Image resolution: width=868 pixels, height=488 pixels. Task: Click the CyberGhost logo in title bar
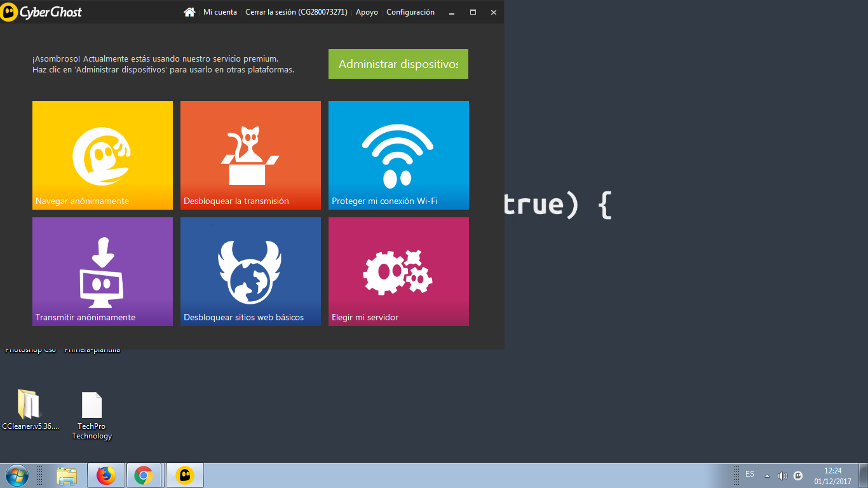tap(41, 12)
